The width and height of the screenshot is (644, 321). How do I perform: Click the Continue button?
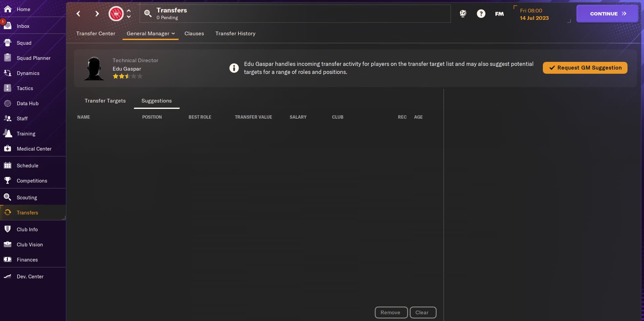click(x=607, y=14)
